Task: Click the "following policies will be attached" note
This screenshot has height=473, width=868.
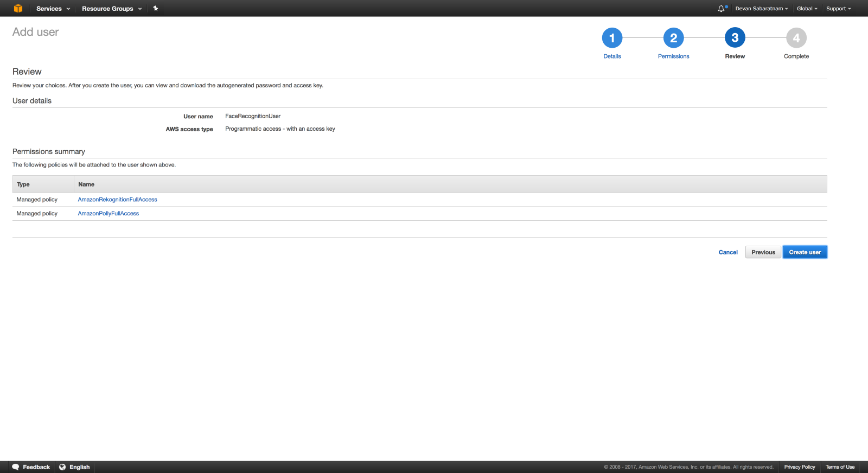Action: click(94, 165)
